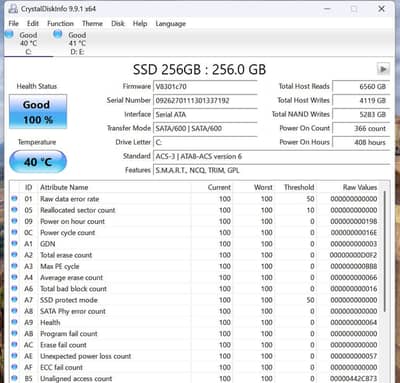Open the Theme menu

click(92, 23)
